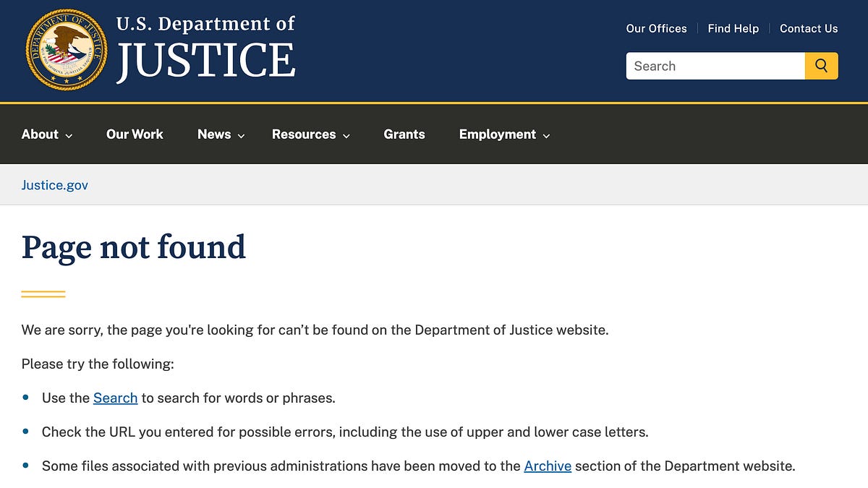Expand the About dropdown chevron

click(x=69, y=136)
